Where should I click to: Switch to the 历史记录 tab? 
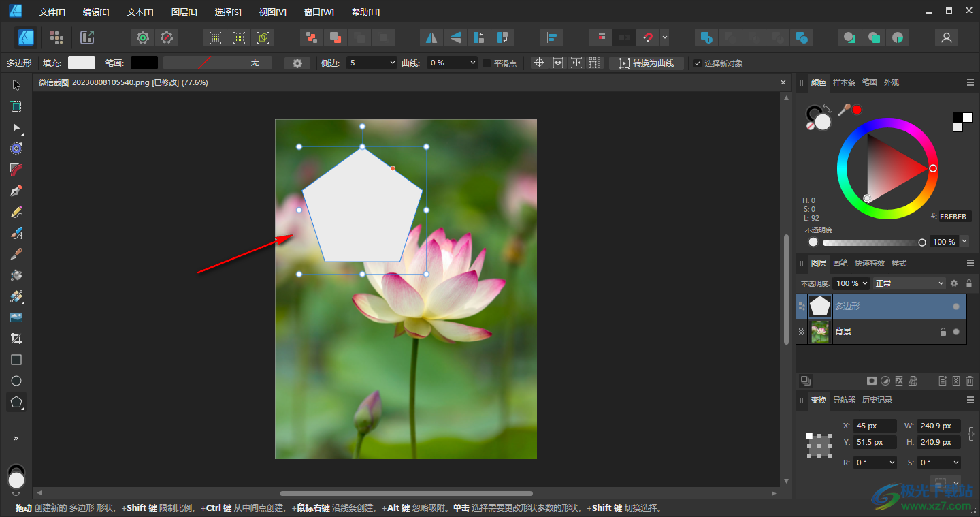877,400
